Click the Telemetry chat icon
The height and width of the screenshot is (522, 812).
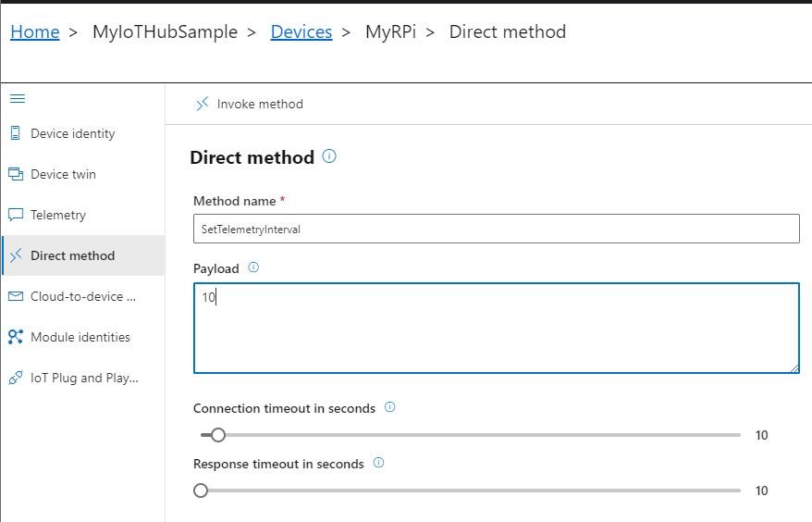tap(15, 215)
